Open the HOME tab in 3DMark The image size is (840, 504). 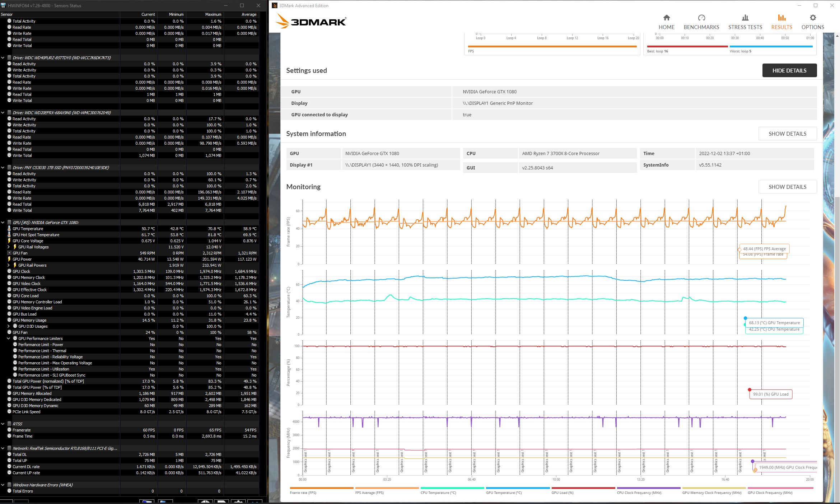pos(666,22)
